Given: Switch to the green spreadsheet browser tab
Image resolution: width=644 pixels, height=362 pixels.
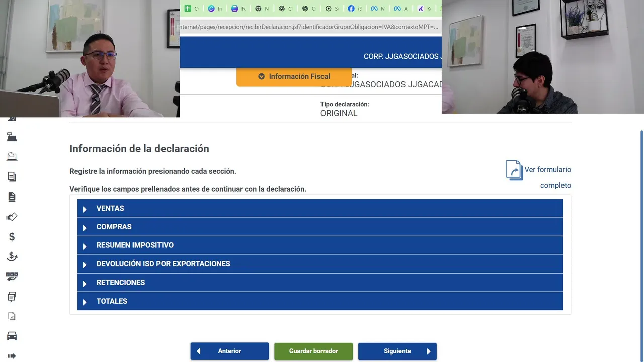Looking at the screenshot, I should click(191, 8).
